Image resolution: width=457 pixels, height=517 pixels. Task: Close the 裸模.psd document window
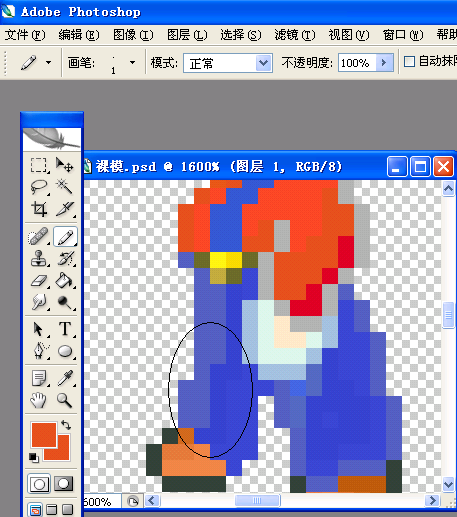443,166
